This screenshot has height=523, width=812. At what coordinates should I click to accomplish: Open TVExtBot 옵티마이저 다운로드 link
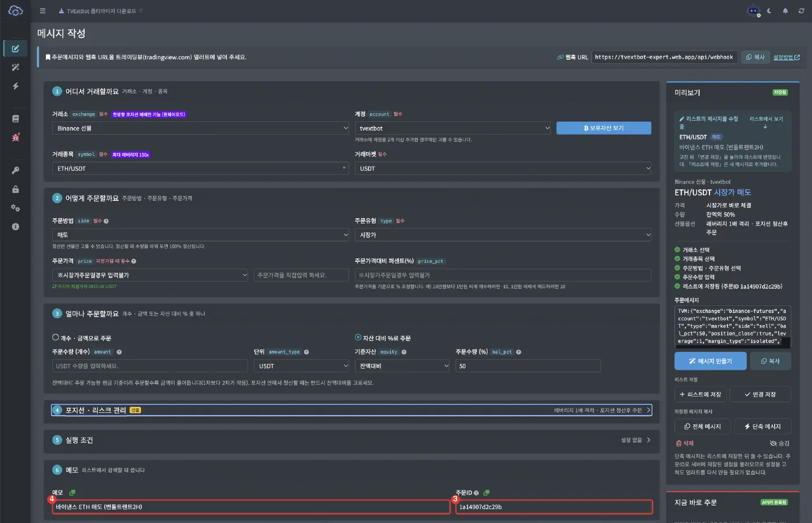[x=101, y=11]
